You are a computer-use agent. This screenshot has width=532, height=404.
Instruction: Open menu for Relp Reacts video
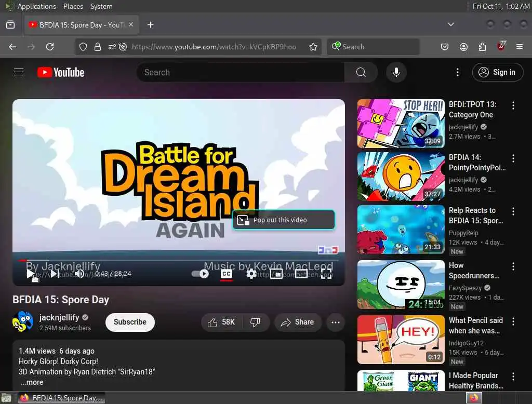(x=513, y=211)
